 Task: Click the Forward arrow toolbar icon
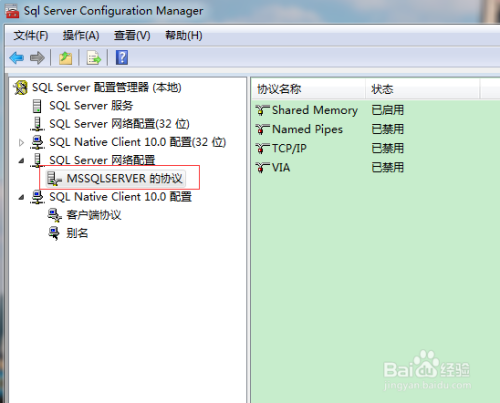37,58
